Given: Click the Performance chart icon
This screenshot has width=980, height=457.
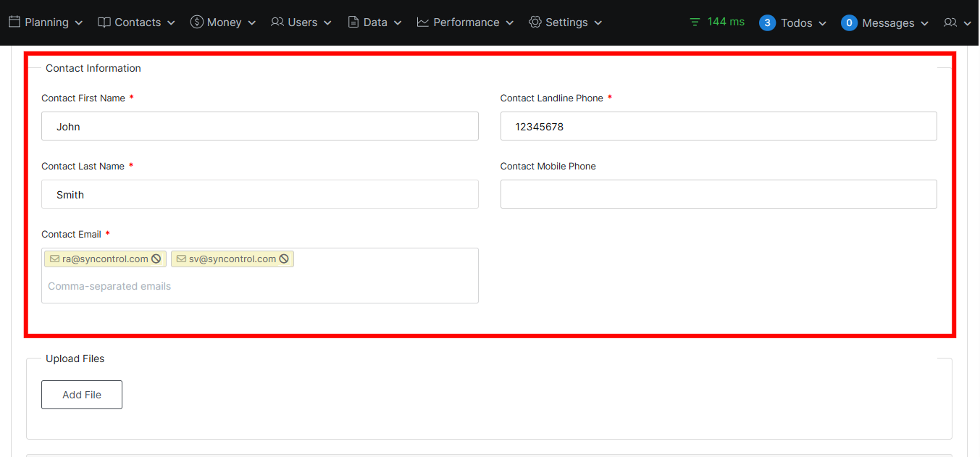Looking at the screenshot, I should tap(423, 22).
